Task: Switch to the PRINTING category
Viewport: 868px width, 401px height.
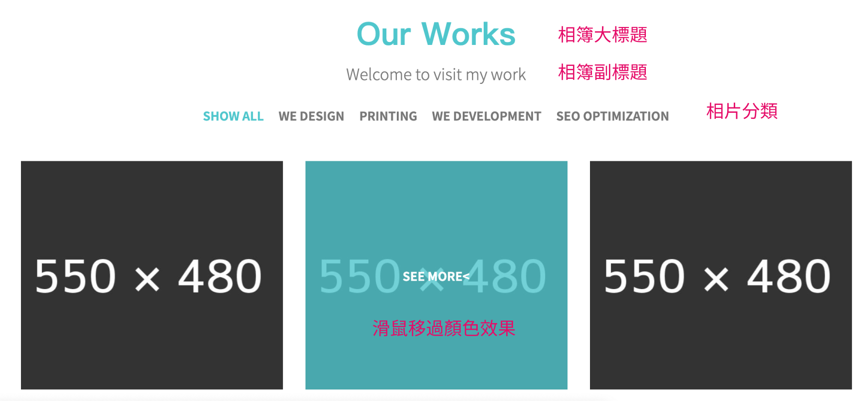Action: click(388, 116)
